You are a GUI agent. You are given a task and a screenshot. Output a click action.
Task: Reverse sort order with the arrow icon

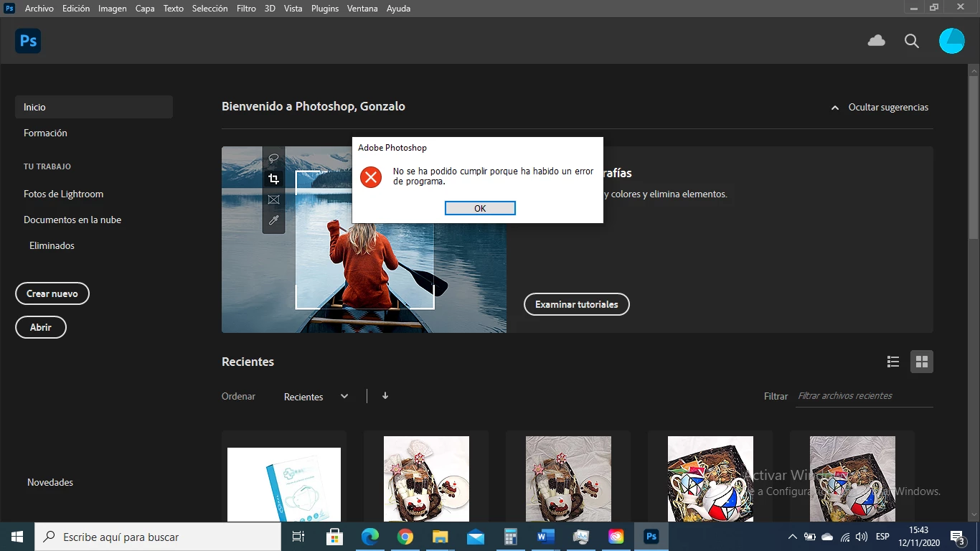click(385, 395)
